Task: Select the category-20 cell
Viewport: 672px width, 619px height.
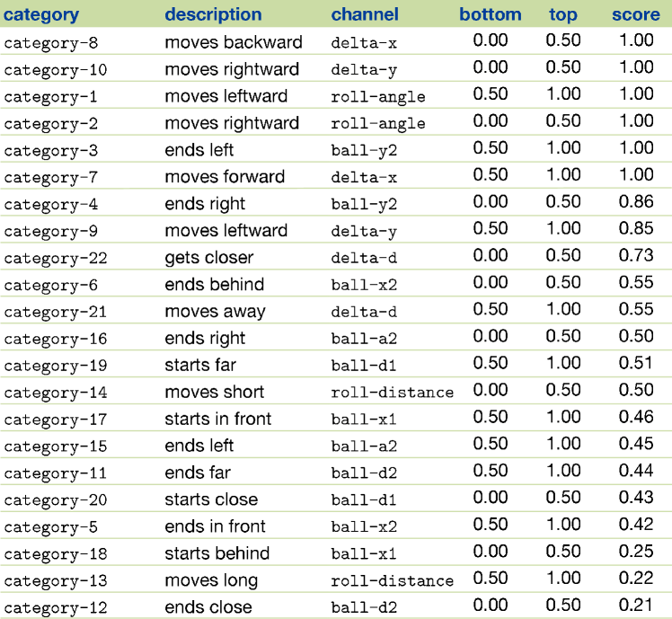Action: tap(56, 500)
